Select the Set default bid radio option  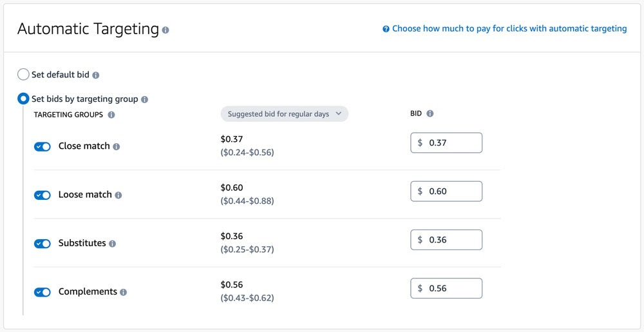pos(23,75)
